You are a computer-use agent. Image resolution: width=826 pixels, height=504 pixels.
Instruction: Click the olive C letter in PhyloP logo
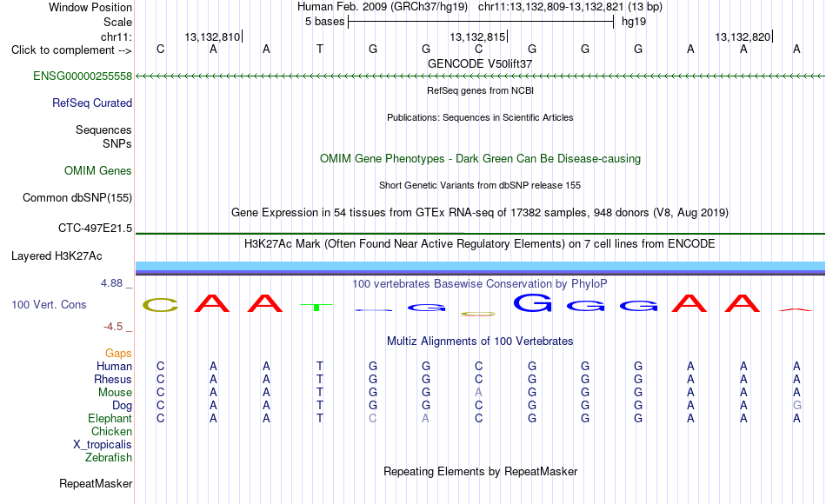[161, 305]
